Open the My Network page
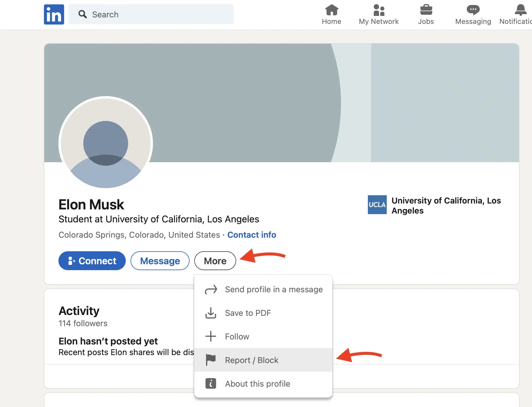Image resolution: width=532 pixels, height=407 pixels. pyautogui.click(x=379, y=14)
